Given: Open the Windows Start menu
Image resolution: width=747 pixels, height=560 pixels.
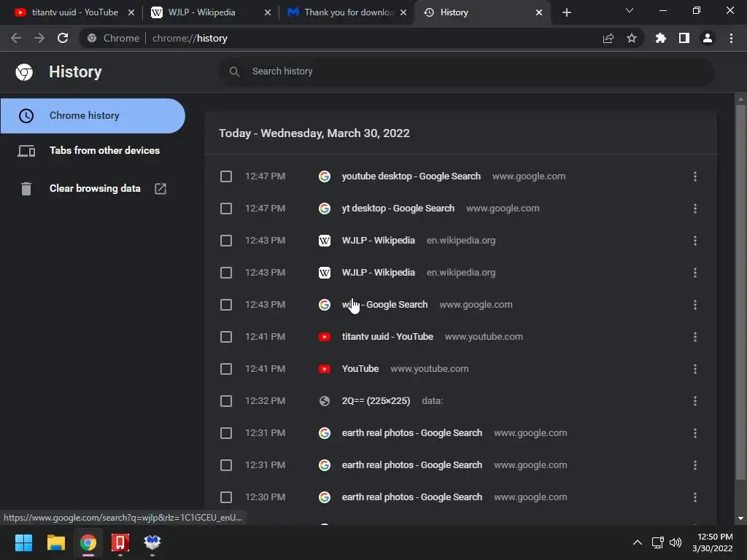Looking at the screenshot, I should click(x=23, y=542).
